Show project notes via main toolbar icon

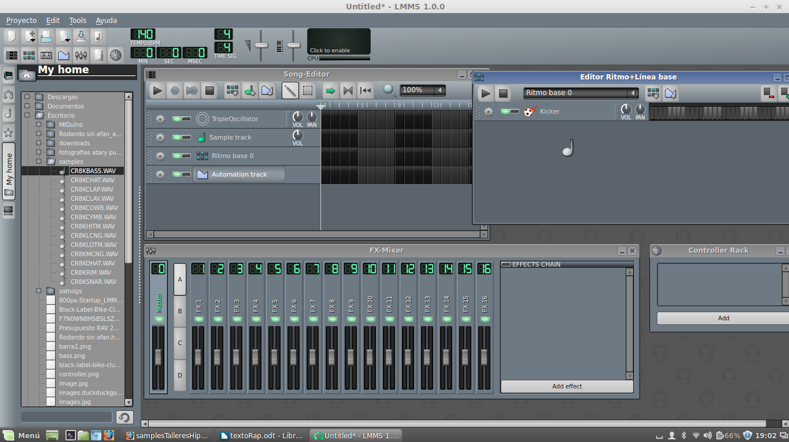(x=98, y=55)
